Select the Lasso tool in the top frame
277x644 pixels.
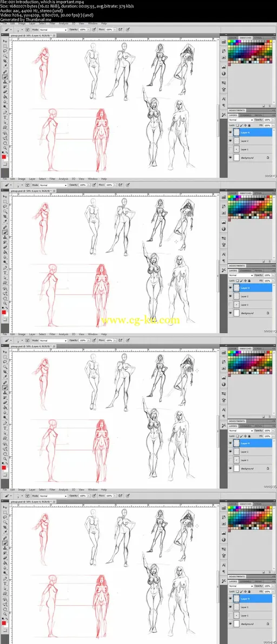point(5,51)
